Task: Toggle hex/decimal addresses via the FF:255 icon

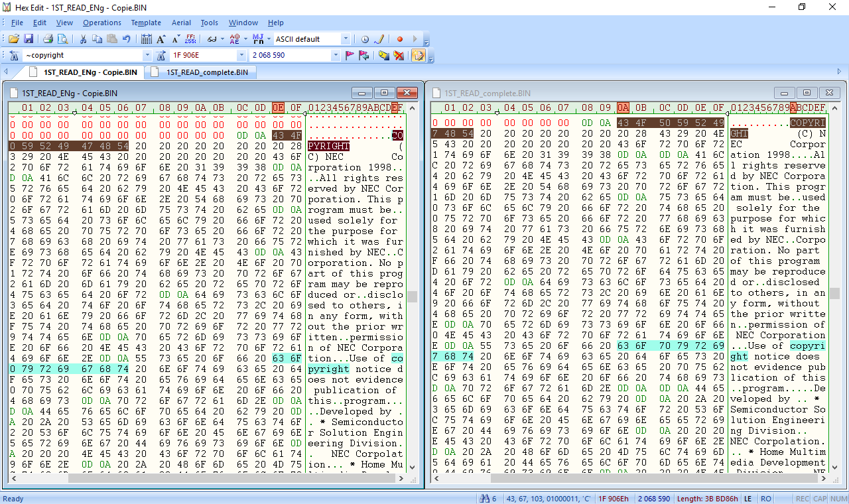Action: click(x=190, y=39)
